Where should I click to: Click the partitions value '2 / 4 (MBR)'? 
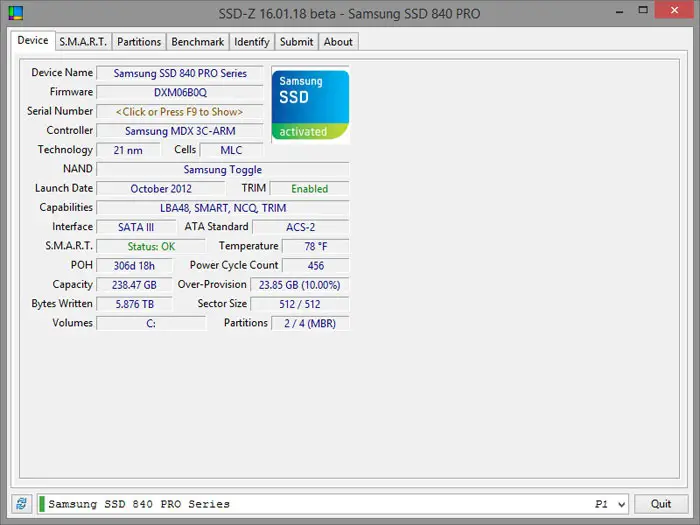(x=310, y=323)
